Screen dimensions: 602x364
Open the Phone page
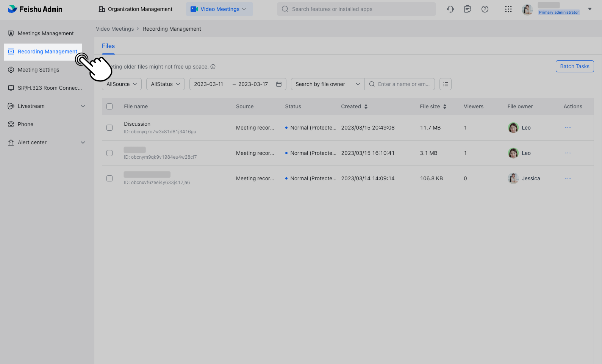[x=25, y=124]
